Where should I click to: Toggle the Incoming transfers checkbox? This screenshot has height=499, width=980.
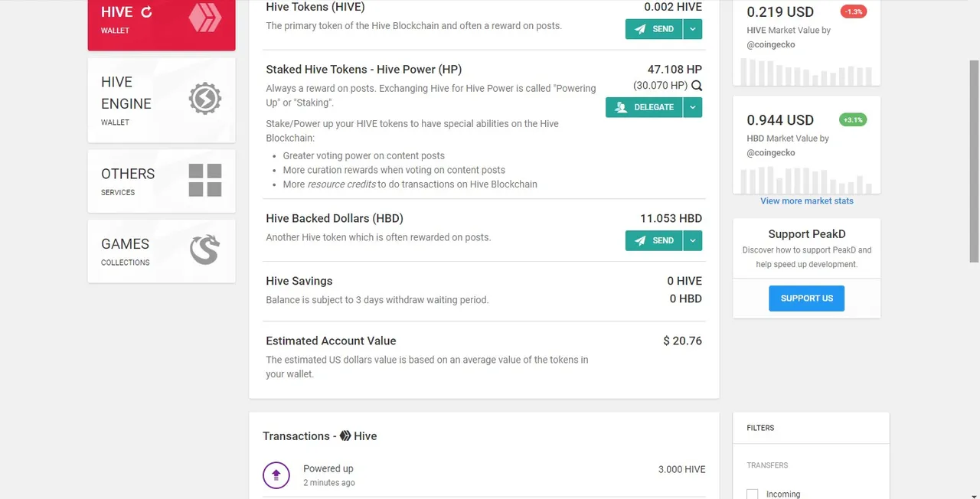(753, 494)
